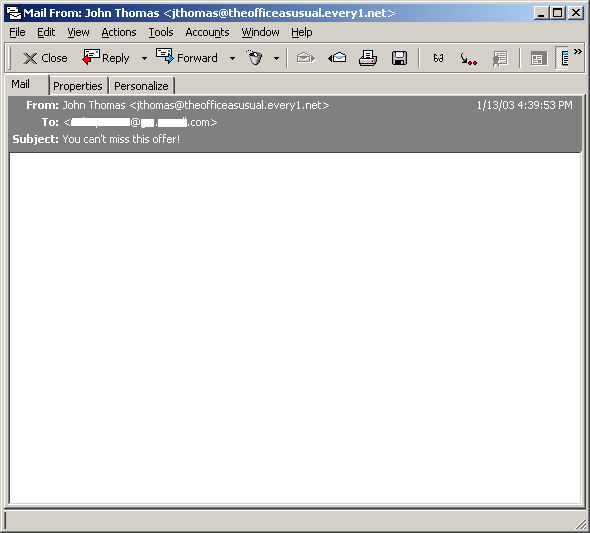Screen dimensions: 590x533
Task: Click the eyeglasses icon in the toolbar
Action: (438, 58)
